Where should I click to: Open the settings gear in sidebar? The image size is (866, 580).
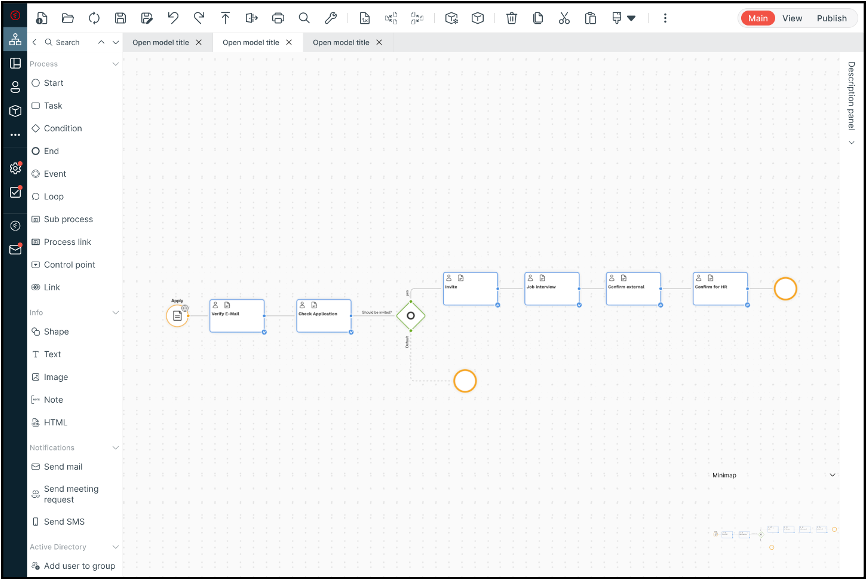(15, 169)
